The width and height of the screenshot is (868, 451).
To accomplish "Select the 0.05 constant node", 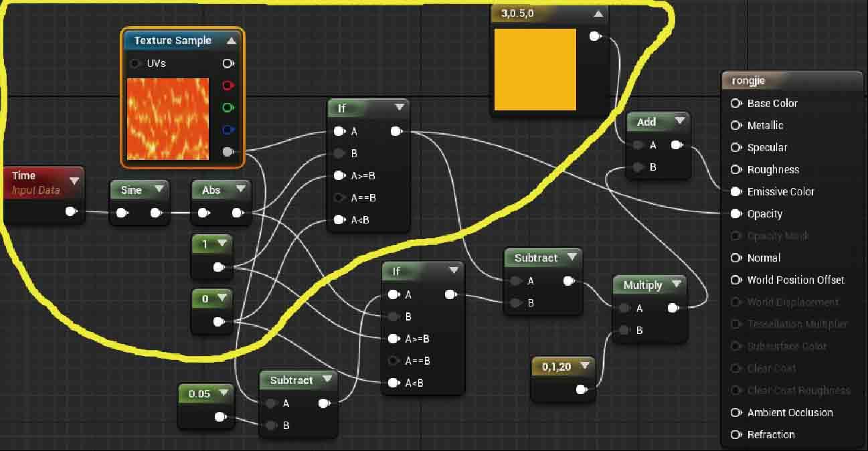I will click(199, 393).
